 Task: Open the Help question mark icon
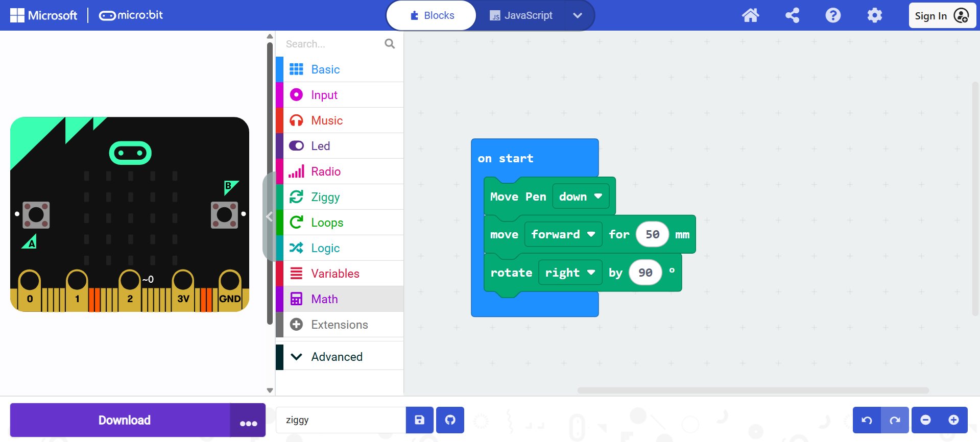[833, 15]
